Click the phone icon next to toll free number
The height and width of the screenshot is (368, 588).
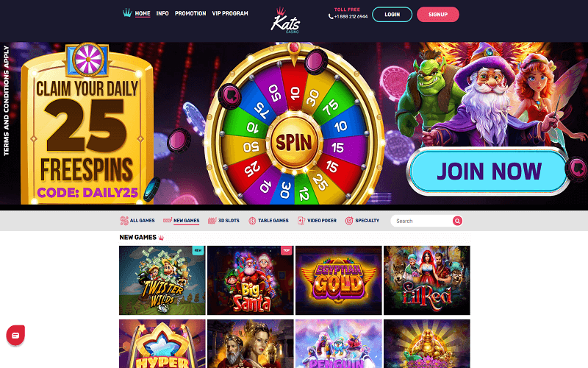click(331, 16)
